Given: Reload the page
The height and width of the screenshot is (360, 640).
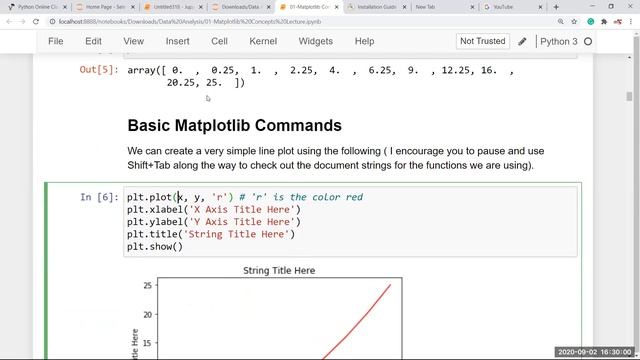Looking at the screenshot, I should (x=36, y=22).
